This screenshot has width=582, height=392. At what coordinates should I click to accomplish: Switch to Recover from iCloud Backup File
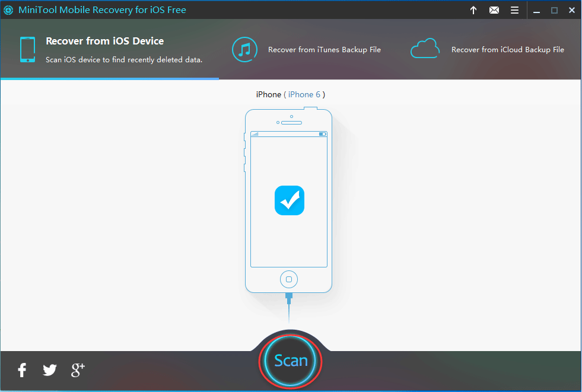tap(487, 49)
